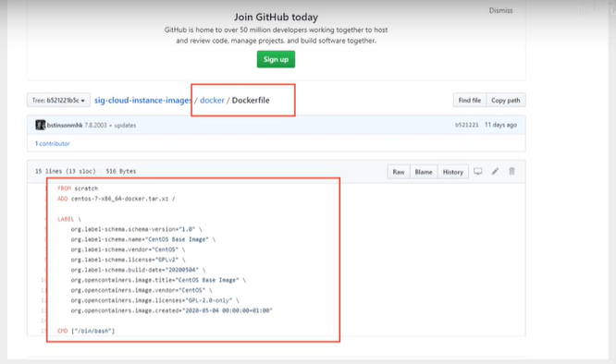Viewport: 616px width, 364px height.
Task: Navigate to the docker folder breadcrumb
Action: [x=212, y=101]
